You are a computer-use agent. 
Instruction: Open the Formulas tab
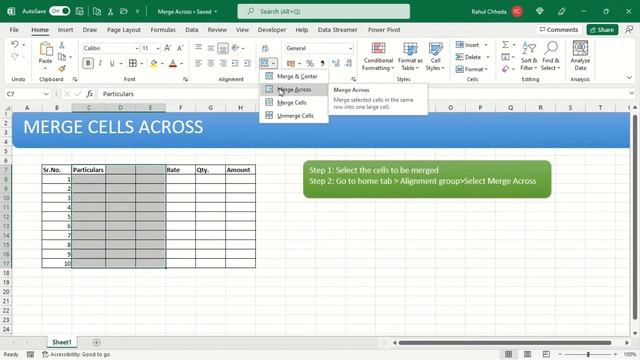tap(163, 30)
